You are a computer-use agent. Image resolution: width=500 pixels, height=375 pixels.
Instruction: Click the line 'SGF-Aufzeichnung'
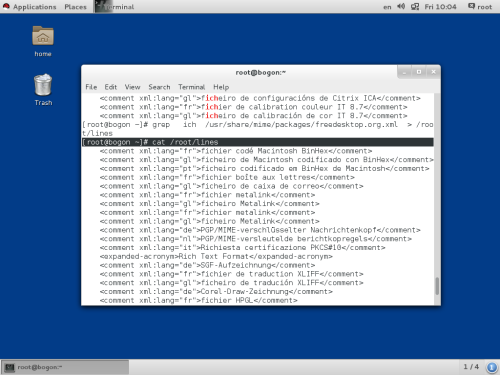point(207,265)
